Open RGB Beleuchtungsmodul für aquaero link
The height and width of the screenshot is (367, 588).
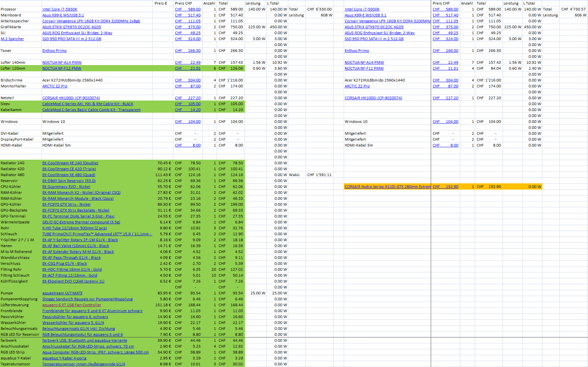point(82,334)
